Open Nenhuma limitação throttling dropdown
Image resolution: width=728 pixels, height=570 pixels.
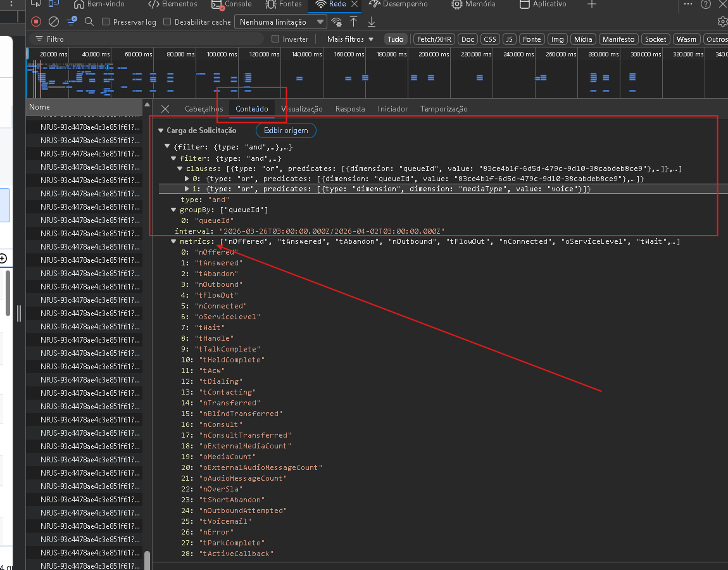[280, 22]
